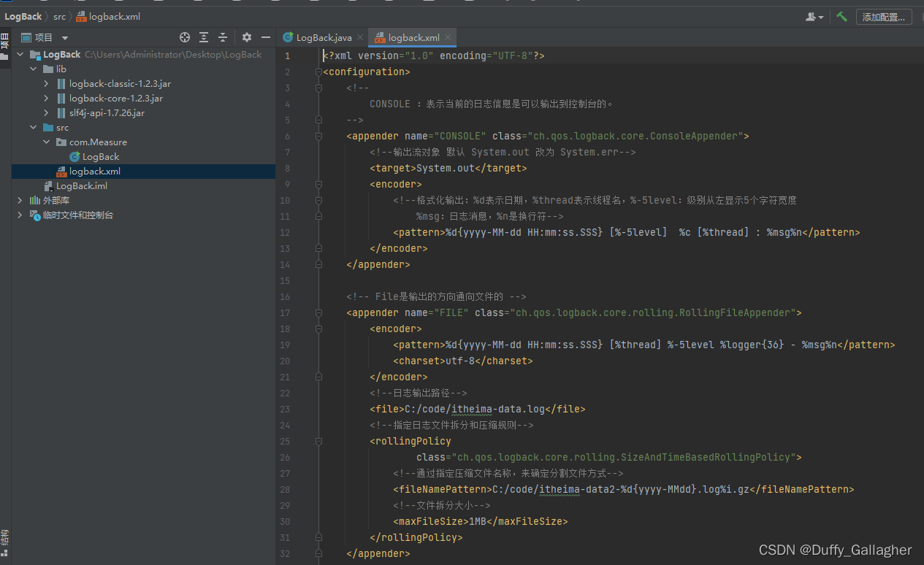Collapse the src folder
Screen dimensions: 924x565
33,127
